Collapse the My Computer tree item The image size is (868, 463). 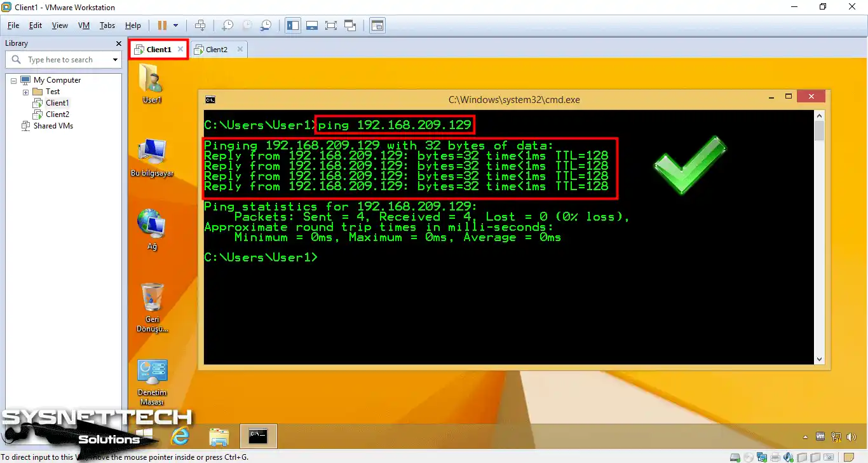click(13, 79)
